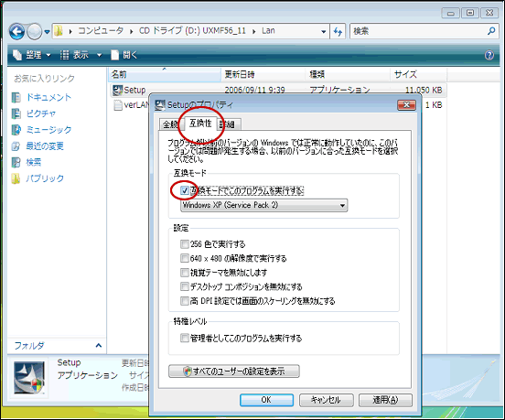
Task: Click CD ドライブ (D:) UXMF56_11 breadcrumb
Action: [192, 31]
